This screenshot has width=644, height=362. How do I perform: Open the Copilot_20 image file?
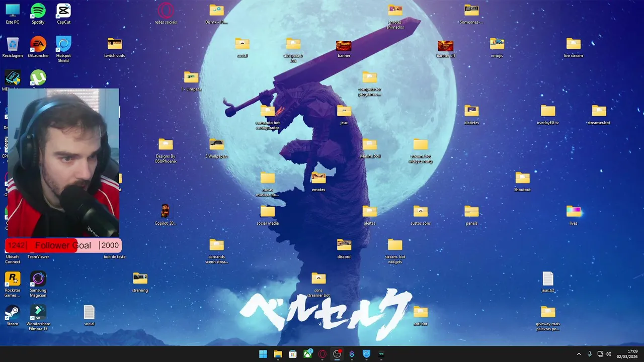[166, 215]
